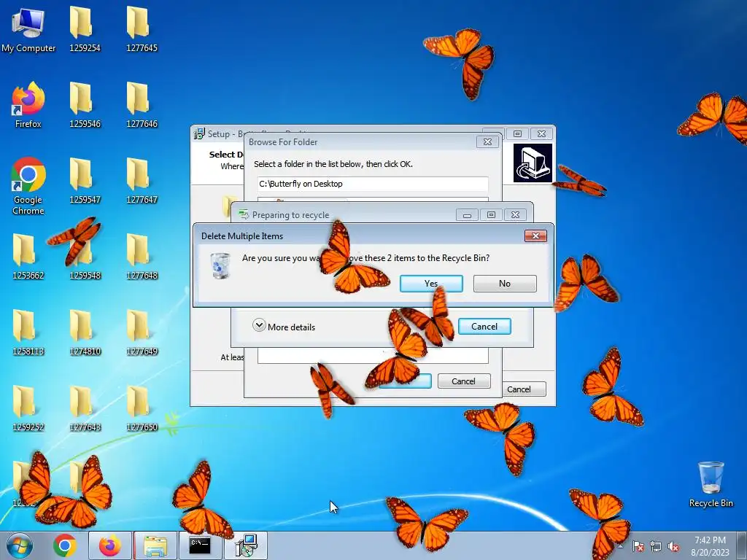Open the Windows Start menu

coord(20,545)
